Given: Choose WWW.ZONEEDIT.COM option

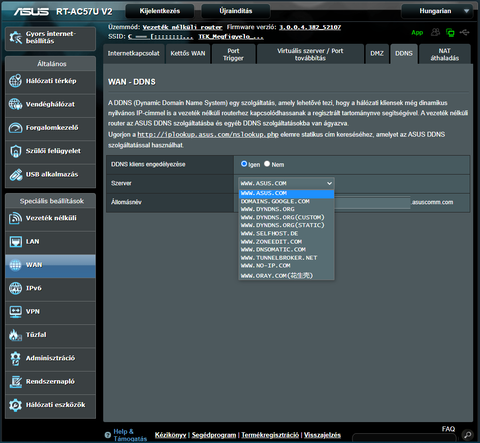Looking at the screenshot, I should pos(286,242).
